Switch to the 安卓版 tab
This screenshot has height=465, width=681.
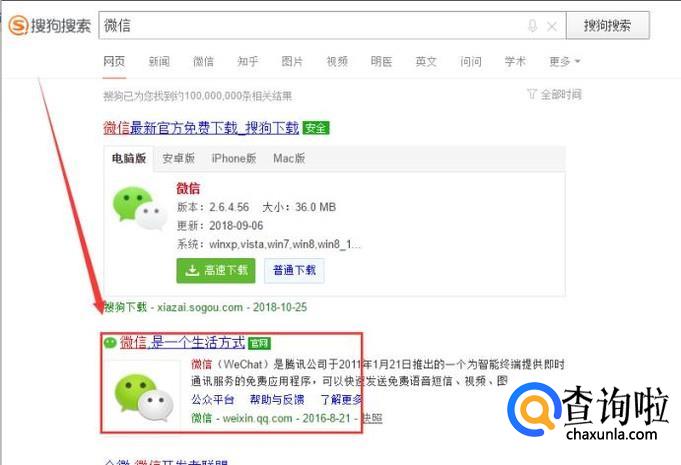179,158
